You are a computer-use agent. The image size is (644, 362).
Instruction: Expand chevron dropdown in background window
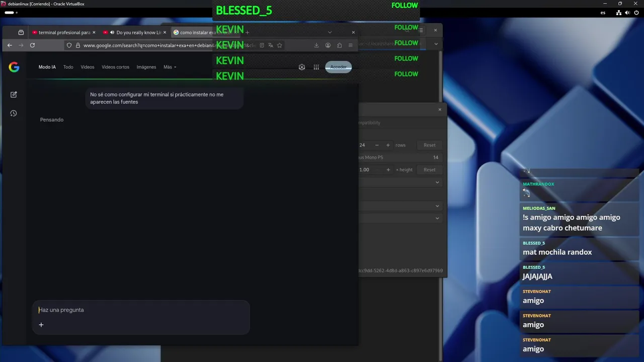point(436,44)
